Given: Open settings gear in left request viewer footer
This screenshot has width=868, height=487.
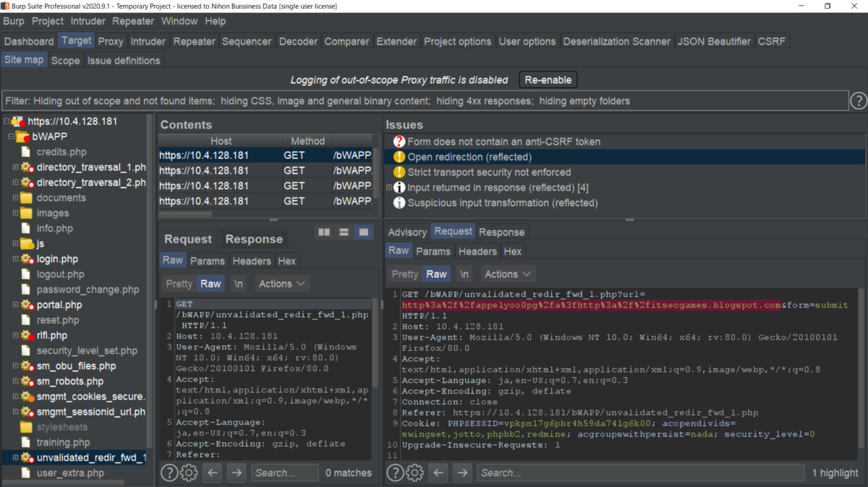Looking at the screenshot, I should [189, 473].
